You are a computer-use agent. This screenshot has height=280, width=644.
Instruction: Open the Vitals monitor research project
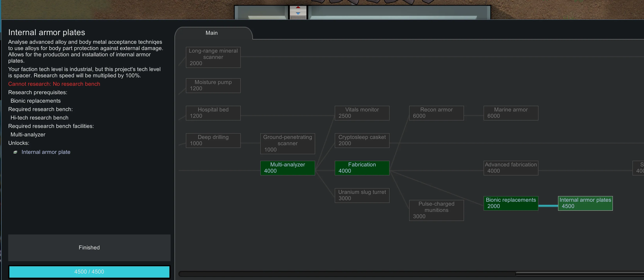(x=362, y=113)
